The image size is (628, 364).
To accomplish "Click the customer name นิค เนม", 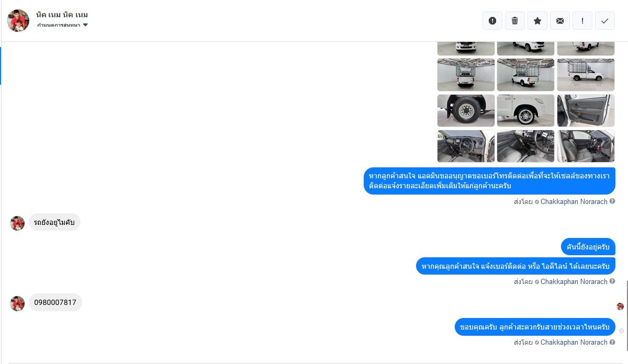I will click(62, 15).
